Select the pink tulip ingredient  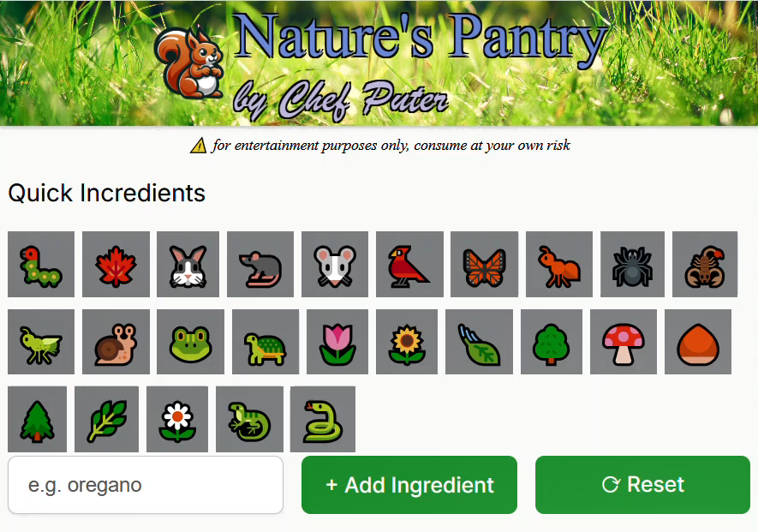337,342
